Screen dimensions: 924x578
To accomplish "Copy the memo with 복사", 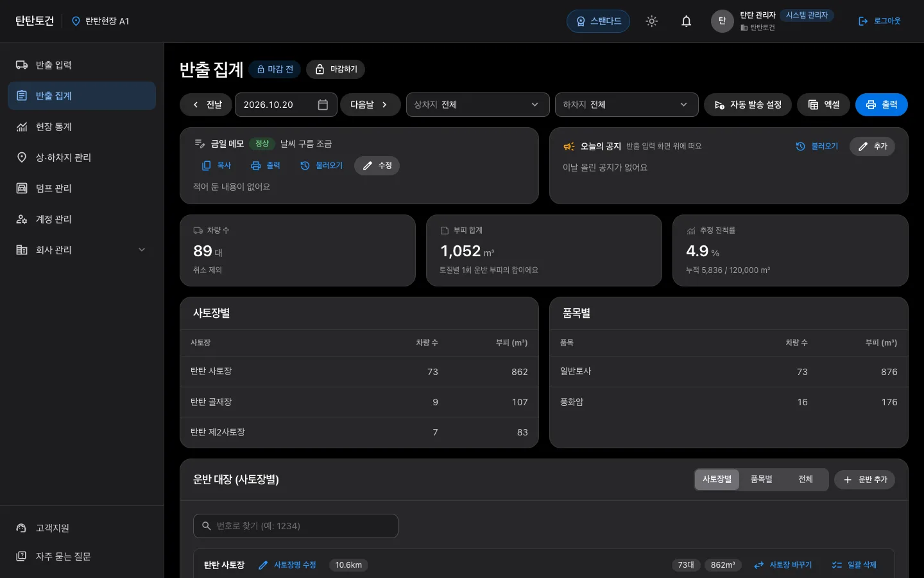I will point(216,166).
